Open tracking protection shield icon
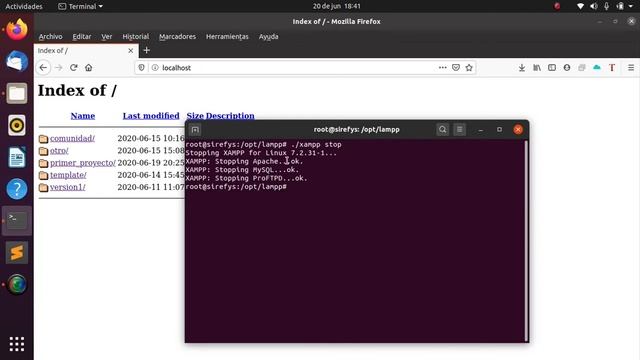The image size is (640, 360). click(141, 68)
